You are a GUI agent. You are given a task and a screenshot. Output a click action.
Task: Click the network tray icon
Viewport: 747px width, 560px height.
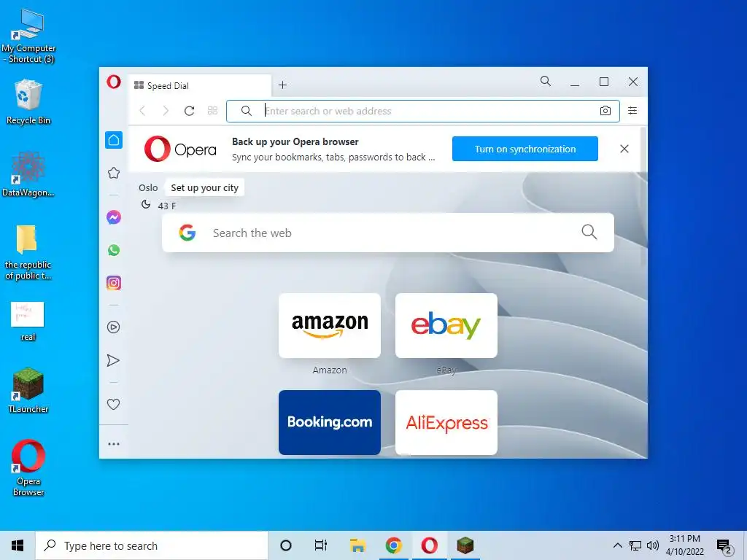click(635, 545)
